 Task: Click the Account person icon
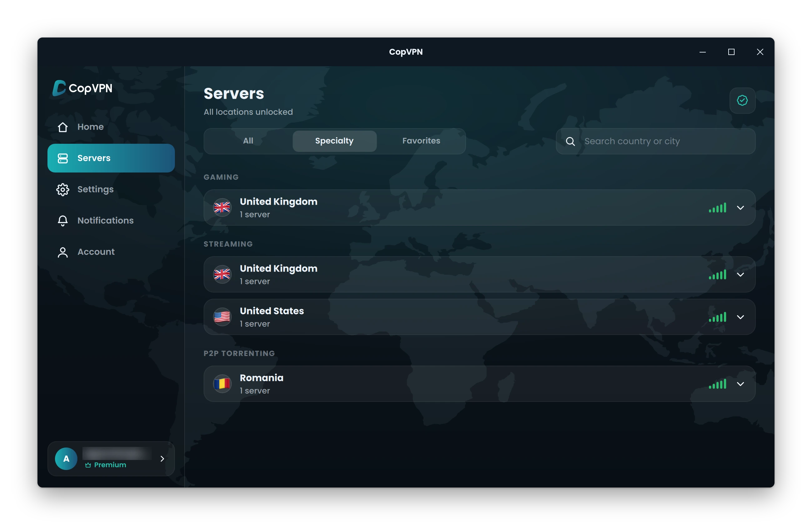63,252
